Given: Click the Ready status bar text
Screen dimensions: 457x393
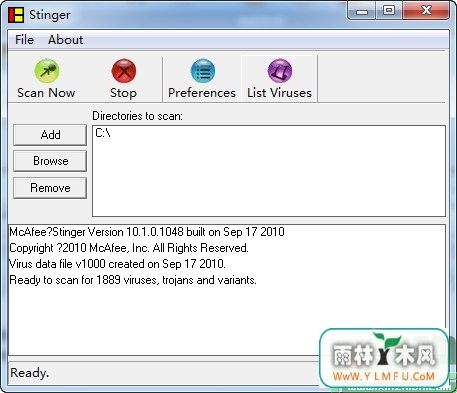Looking at the screenshot, I should click(x=30, y=373).
